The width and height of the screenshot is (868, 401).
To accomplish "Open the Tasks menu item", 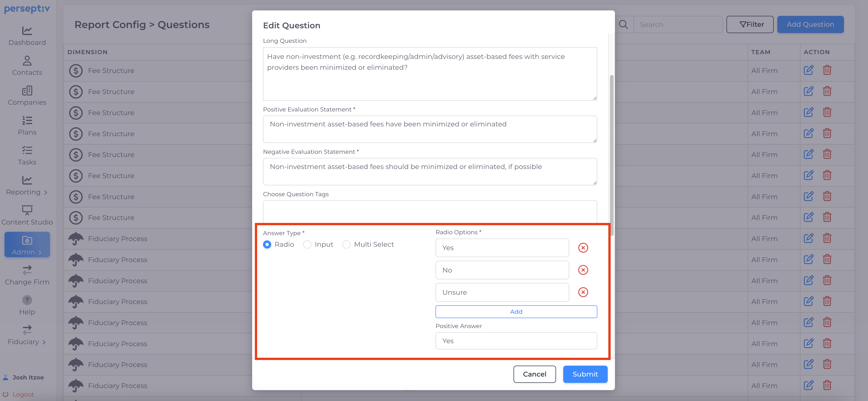I will click(x=27, y=156).
